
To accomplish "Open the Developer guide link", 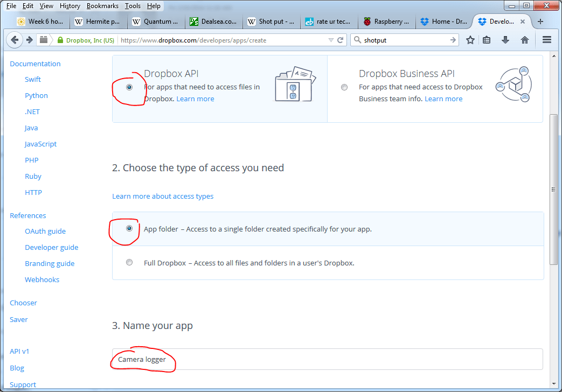I will point(52,248).
